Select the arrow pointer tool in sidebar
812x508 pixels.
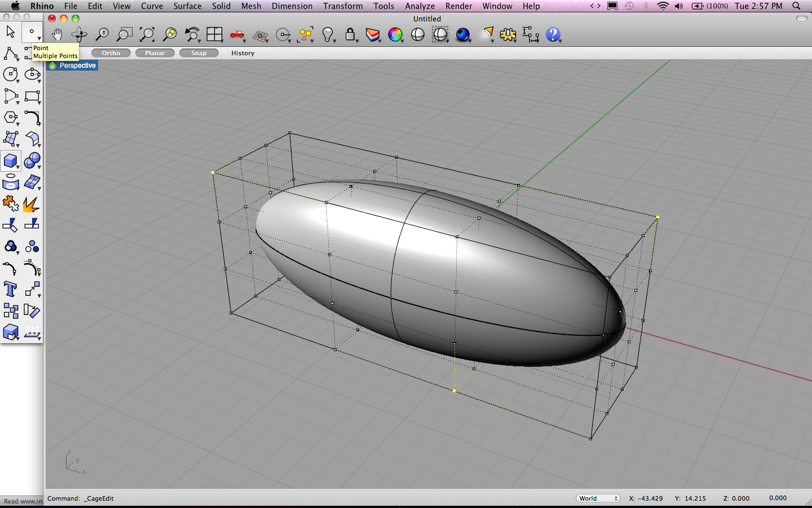click(11, 32)
